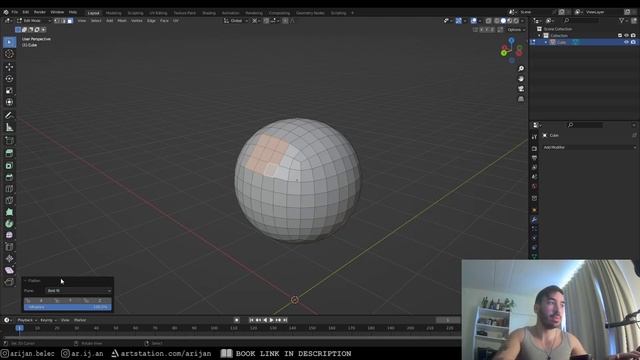Select the Transform tool
Viewport: 640px width, 360px height.
point(9,102)
